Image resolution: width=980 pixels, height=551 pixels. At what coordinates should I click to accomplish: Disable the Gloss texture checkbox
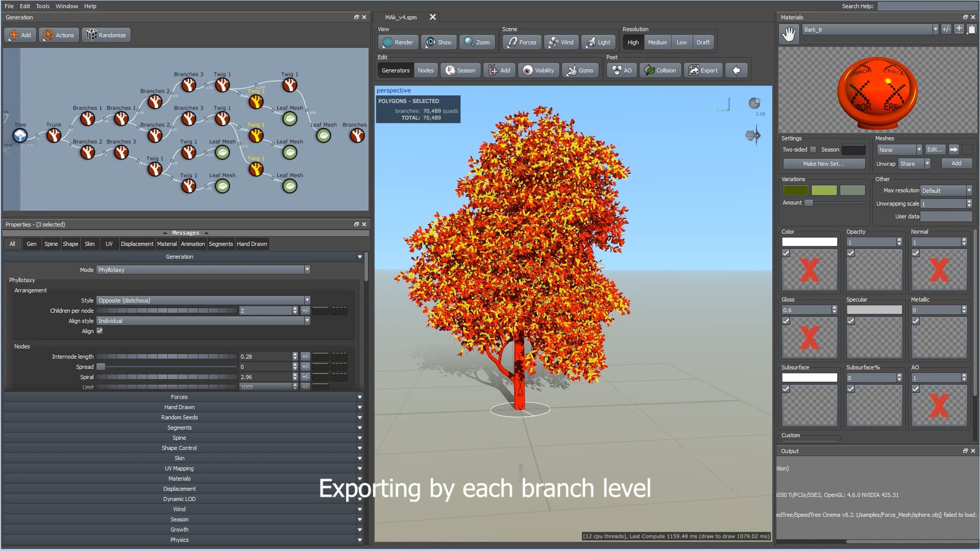[x=786, y=321]
